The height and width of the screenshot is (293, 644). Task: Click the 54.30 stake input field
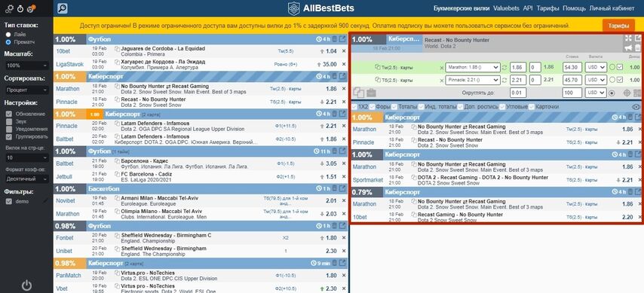coord(572,67)
